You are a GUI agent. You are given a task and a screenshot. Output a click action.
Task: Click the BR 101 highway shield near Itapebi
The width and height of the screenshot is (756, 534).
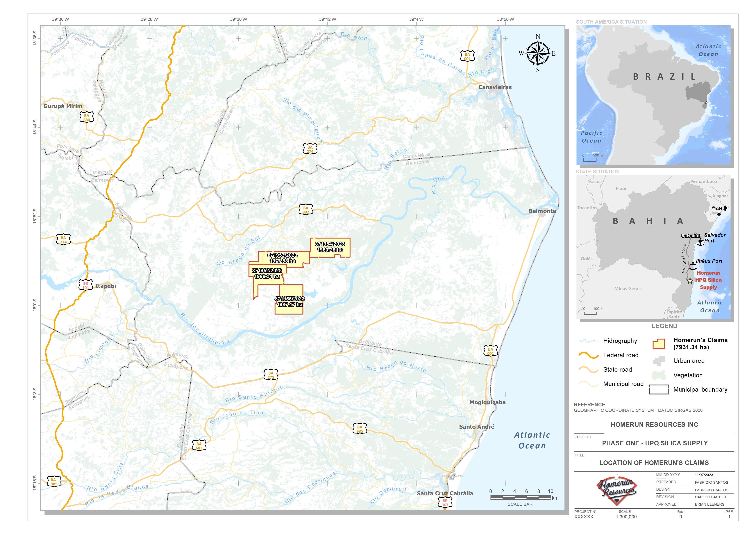point(86,285)
